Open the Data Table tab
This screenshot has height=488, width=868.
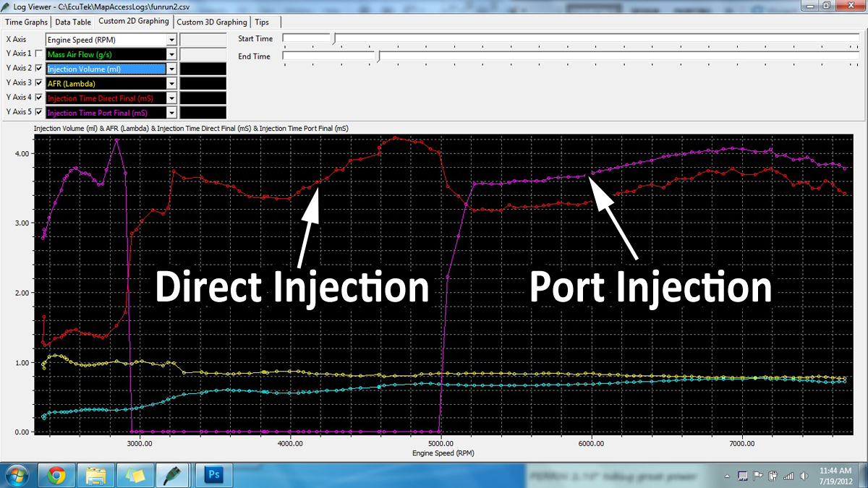pos(73,22)
